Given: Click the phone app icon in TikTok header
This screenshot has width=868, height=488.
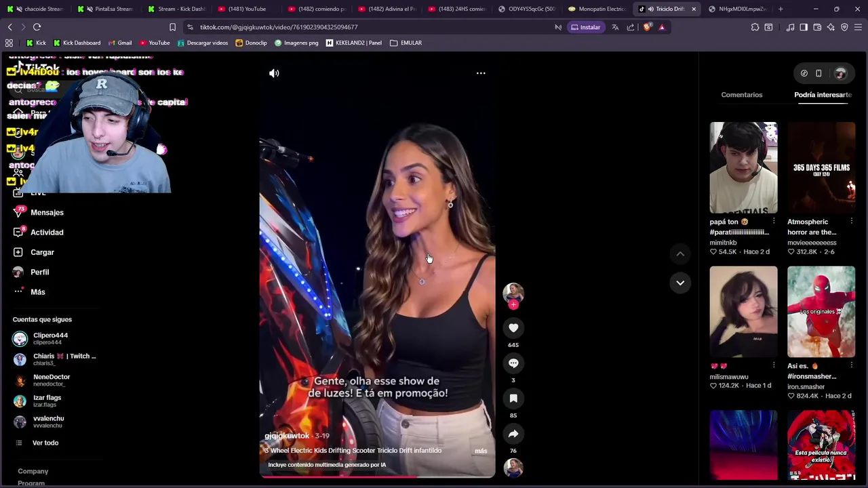Looking at the screenshot, I should click(818, 73).
